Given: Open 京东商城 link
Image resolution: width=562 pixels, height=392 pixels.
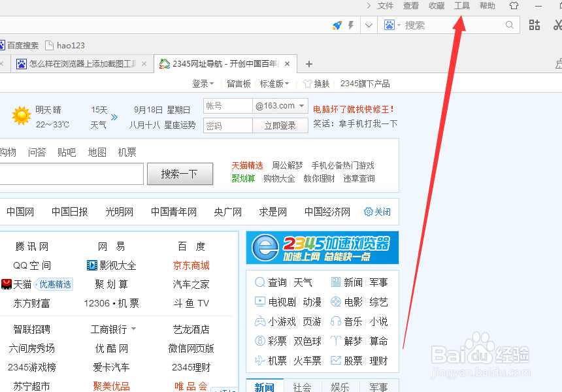Looking at the screenshot, I should pos(191,265).
